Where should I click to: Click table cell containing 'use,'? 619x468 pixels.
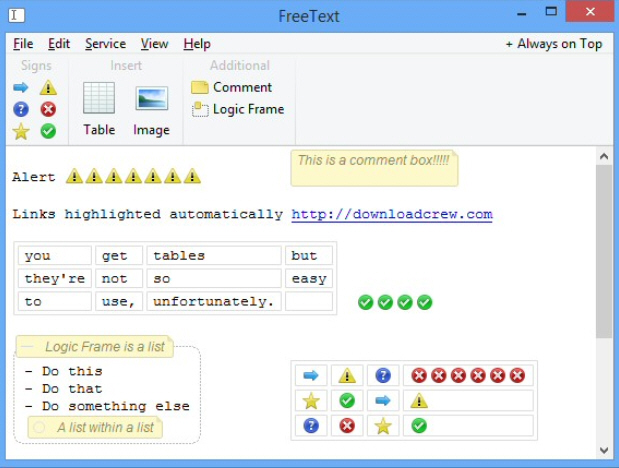(x=119, y=302)
